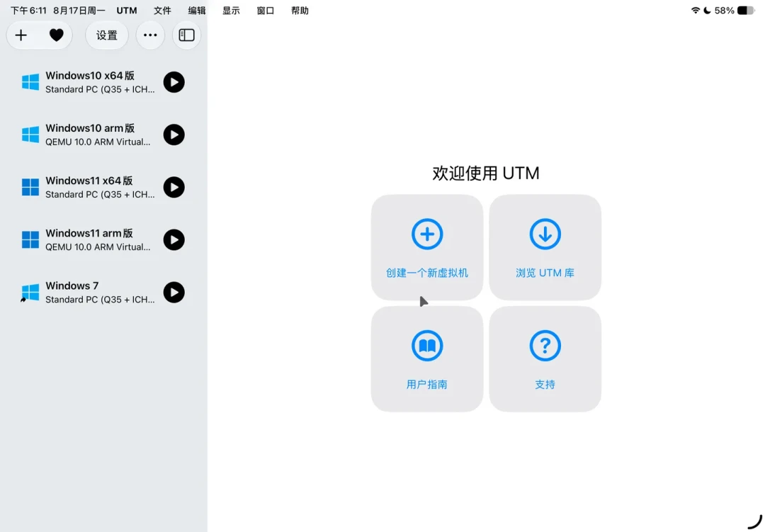Click the moon Do Not Disturb icon
The image size is (765, 532).
[x=707, y=11]
